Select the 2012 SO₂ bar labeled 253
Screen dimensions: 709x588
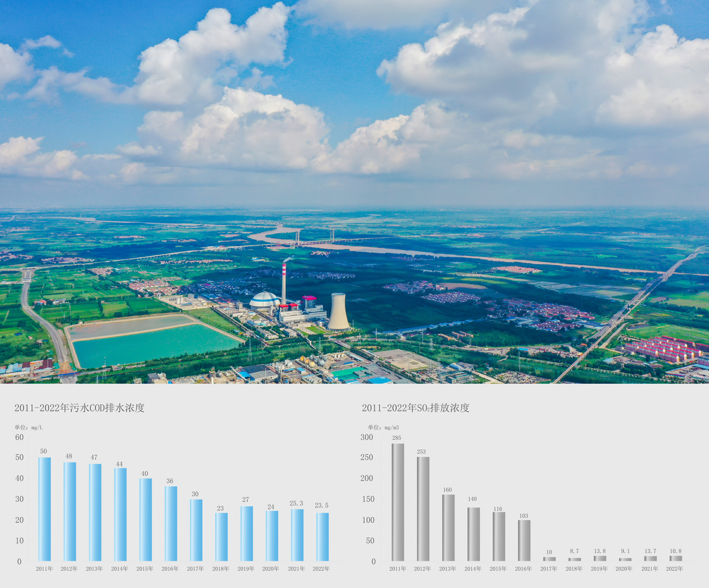[423, 509]
